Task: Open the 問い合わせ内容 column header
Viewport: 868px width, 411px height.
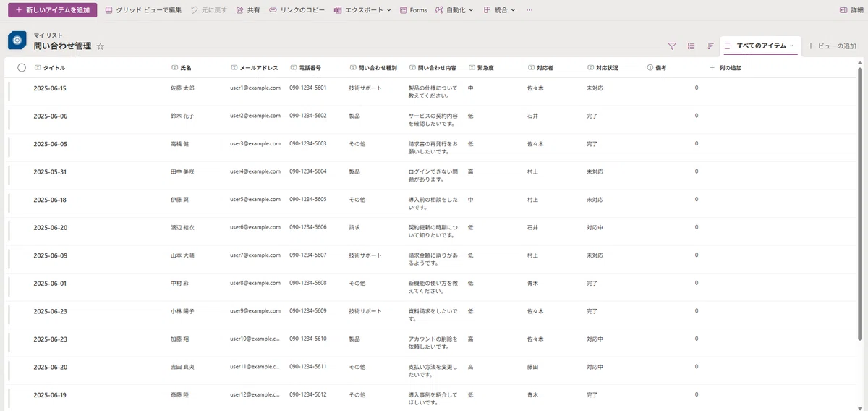Action: 432,68
